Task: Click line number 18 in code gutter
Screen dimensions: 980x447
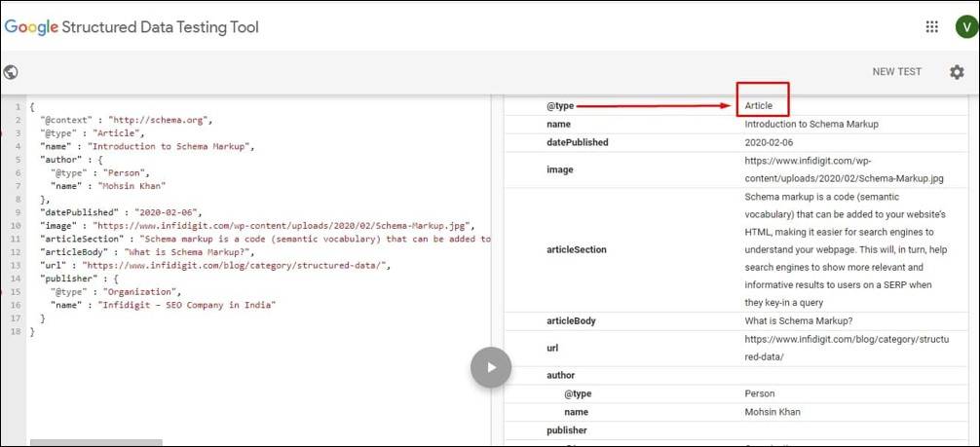Action: (17, 332)
